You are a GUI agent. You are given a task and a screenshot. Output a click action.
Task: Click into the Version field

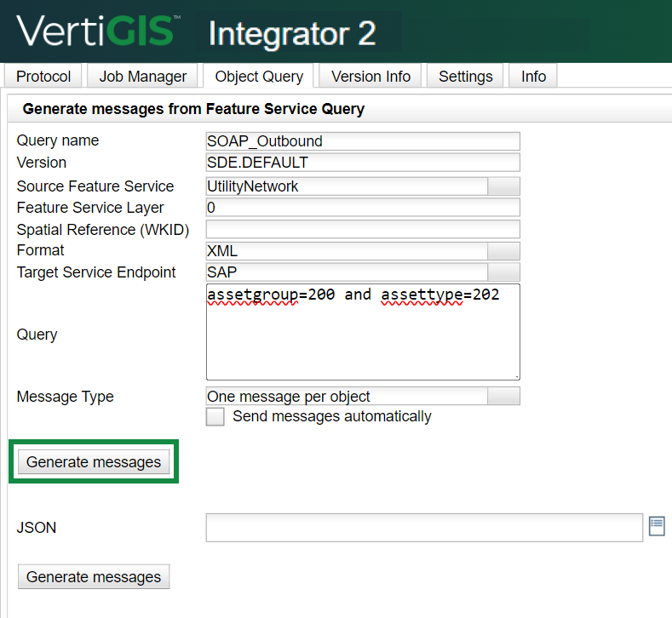(x=363, y=163)
